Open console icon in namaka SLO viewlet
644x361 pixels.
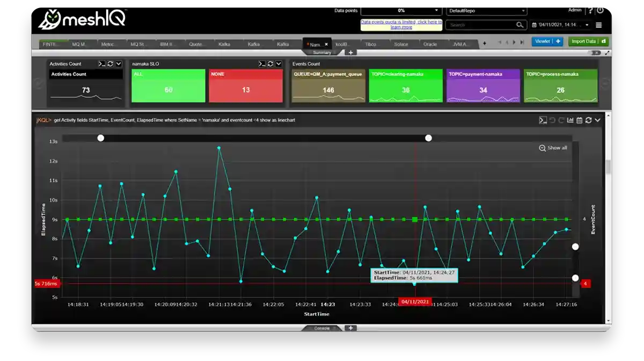click(261, 64)
